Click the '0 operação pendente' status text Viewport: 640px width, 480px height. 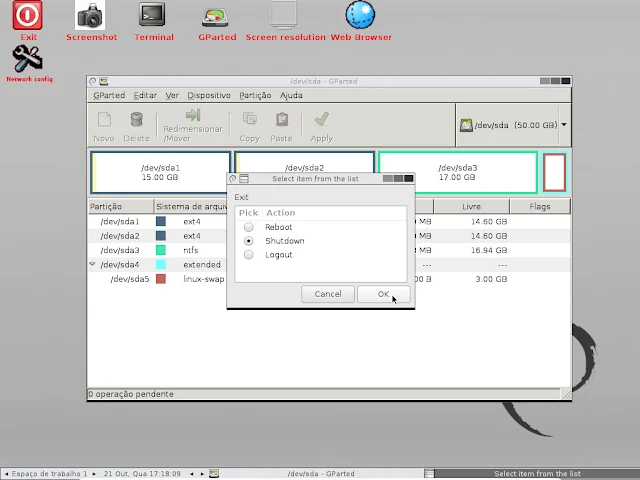(131, 394)
